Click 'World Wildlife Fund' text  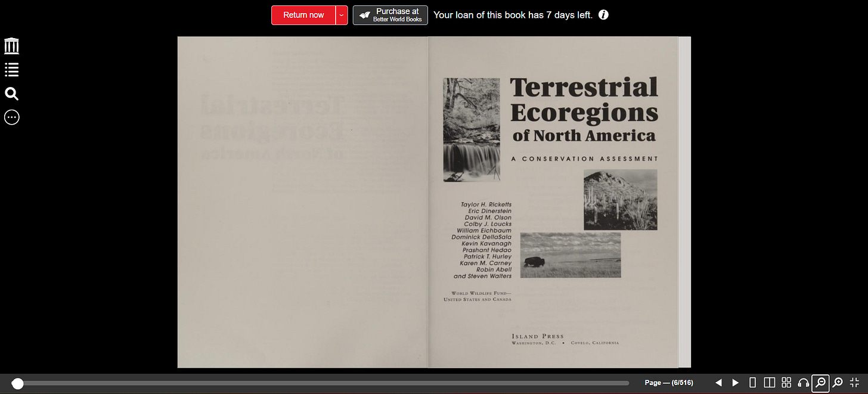pyautogui.click(x=481, y=293)
